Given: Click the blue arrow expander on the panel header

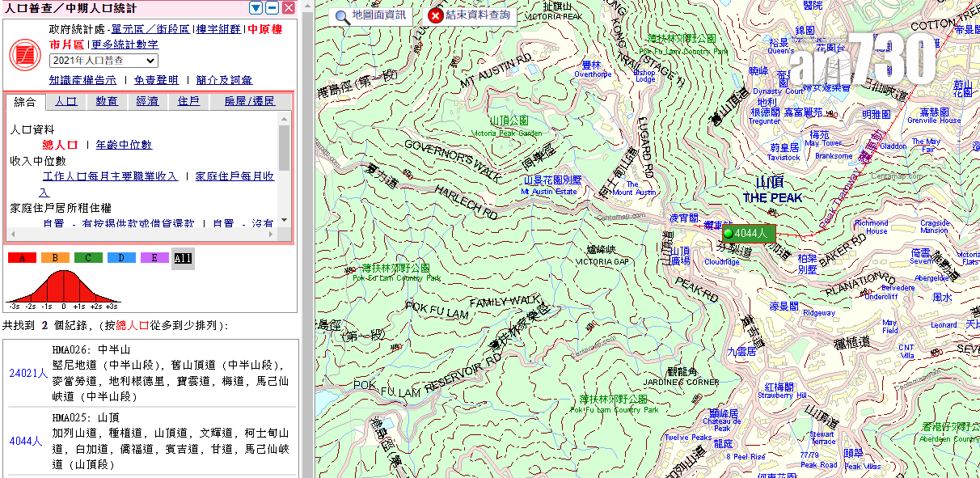Looking at the screenshot, I should pos(256,7).
